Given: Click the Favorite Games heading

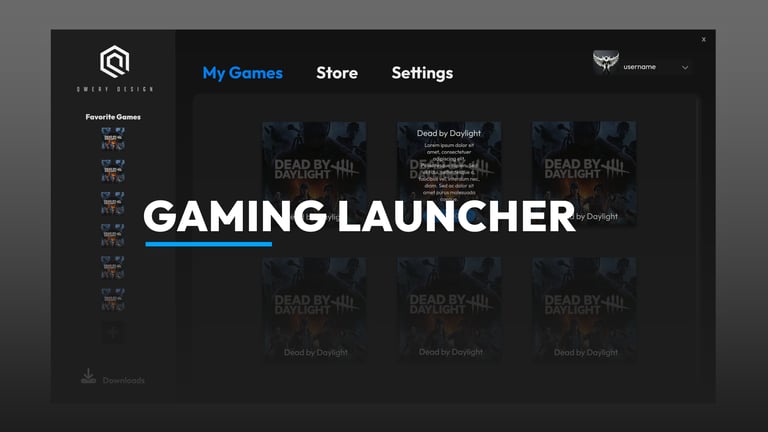Looking at the screenshot, I should (113, 117).
